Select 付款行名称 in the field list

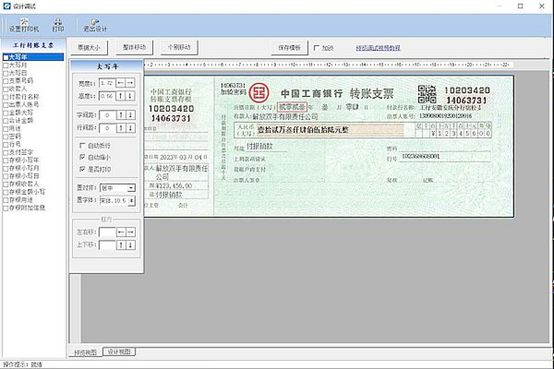(24, 97)
